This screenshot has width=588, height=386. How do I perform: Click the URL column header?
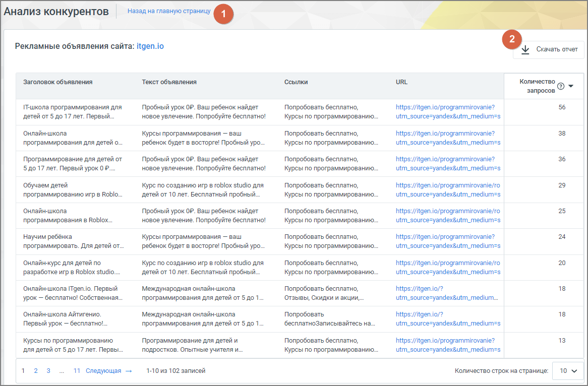pyautogui.click(x=401, y=82)
